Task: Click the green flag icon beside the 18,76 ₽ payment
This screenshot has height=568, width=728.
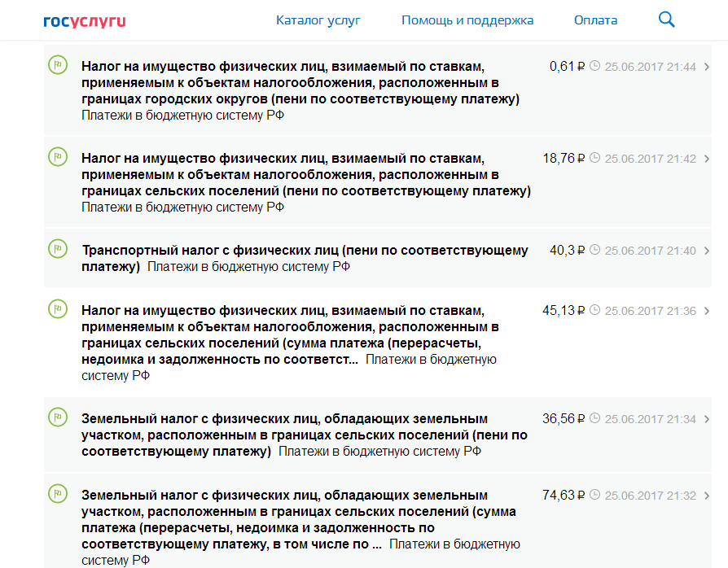Action: pyautogui.click(x=58, y=157)
